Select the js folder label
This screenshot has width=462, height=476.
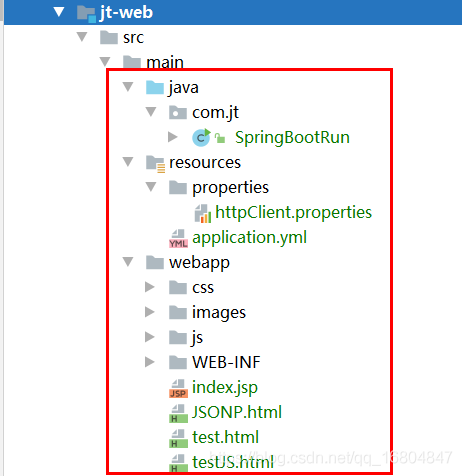(197, 338)
